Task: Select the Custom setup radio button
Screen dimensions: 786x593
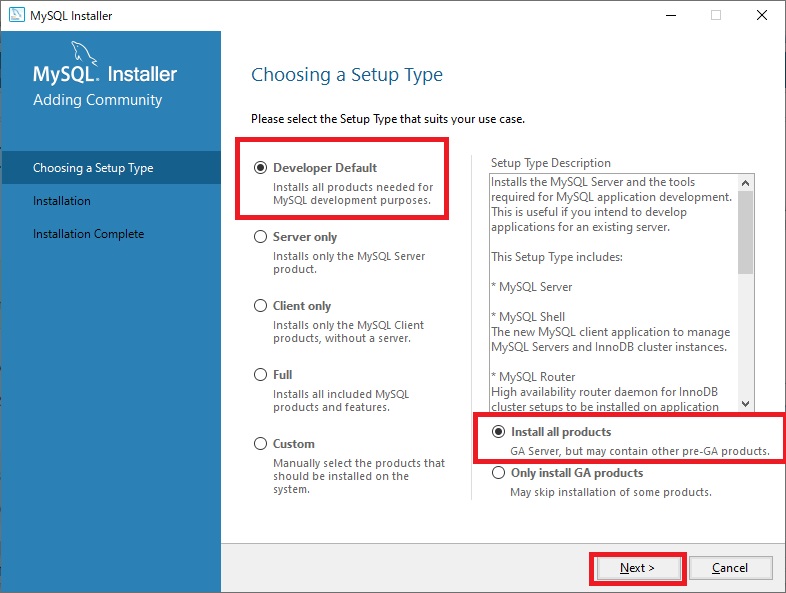Action: coord(260,444)
